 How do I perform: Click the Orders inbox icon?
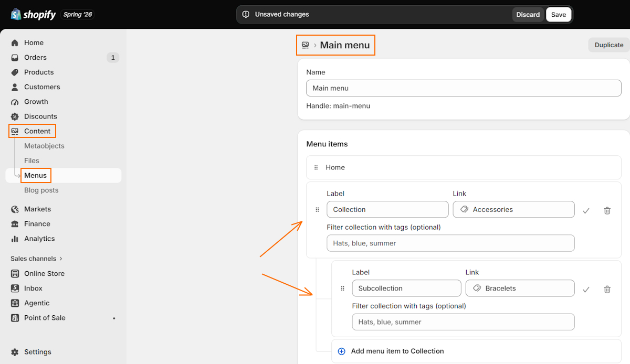[x=15, y=58]
